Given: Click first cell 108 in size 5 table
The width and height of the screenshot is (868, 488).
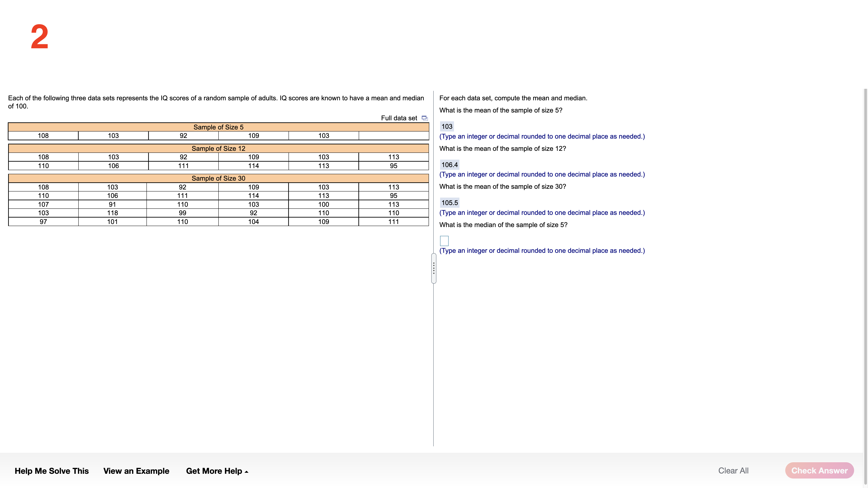Looking at the screenshot, I should pyautogui.click(x=43, y=136).
